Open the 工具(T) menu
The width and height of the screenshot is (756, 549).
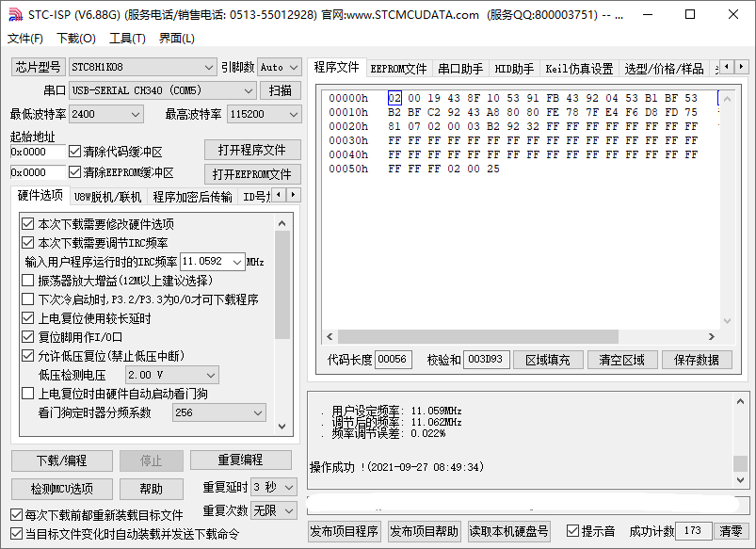click(x=121, y=39)
